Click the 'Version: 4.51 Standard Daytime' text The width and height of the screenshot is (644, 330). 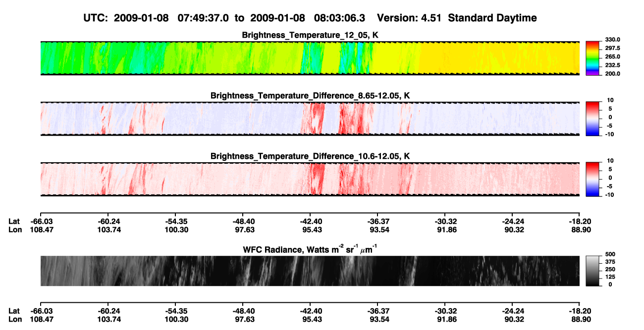point(457,18)
